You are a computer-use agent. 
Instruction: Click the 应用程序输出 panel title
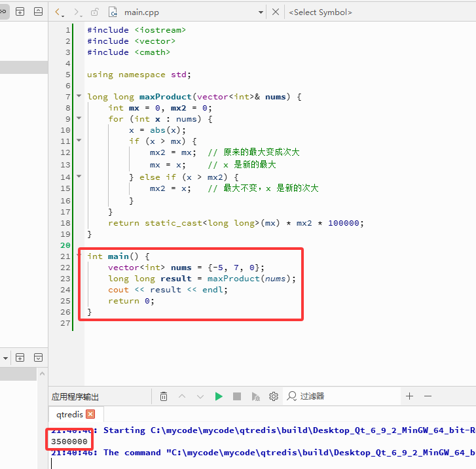coord(75,397)
